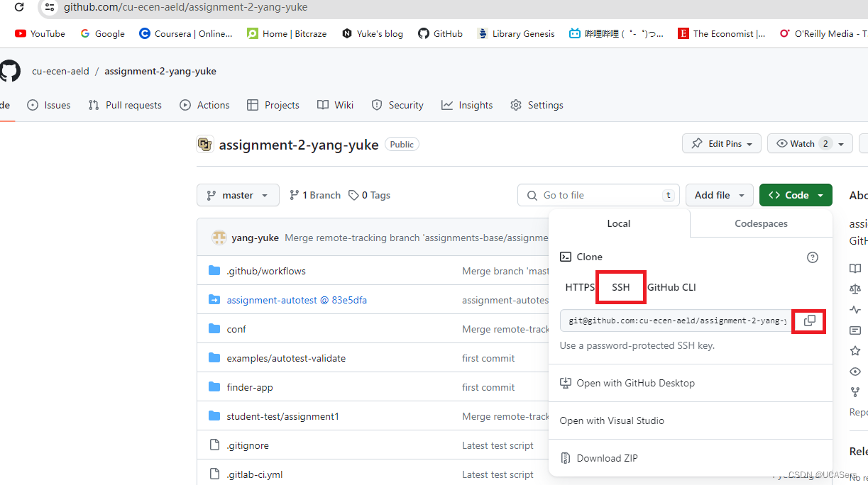Open the YouTube bookmark in bookmarks bar

[40, 33]
